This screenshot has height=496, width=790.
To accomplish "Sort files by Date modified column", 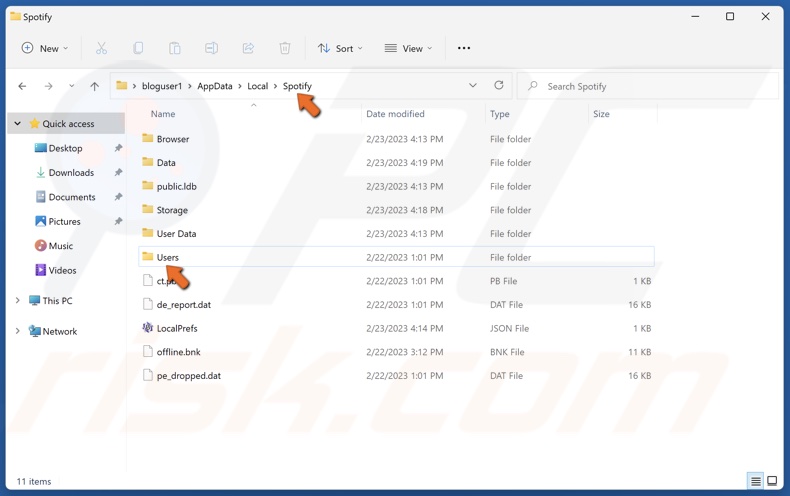I will [x=395, y=114].
